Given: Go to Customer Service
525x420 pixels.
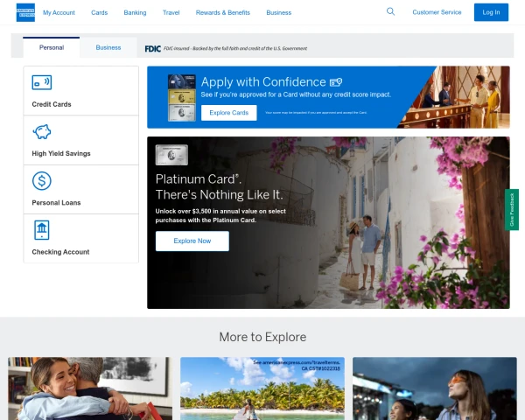Looking at the screenshot, I should coord(437,12).
